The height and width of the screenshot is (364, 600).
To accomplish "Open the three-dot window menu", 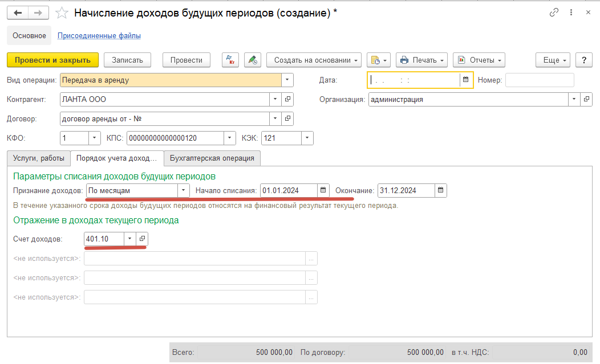I will coord(571,13).
